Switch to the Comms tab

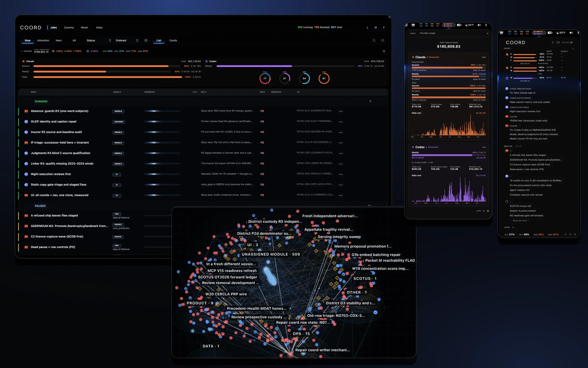(69, 27)
